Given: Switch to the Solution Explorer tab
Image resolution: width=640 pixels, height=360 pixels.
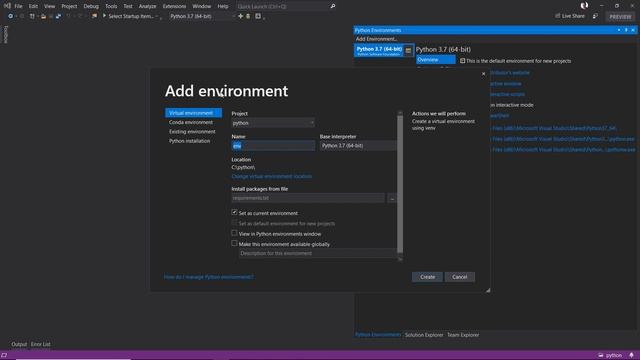Looking at the screenshot, I should tap(424, 335).
